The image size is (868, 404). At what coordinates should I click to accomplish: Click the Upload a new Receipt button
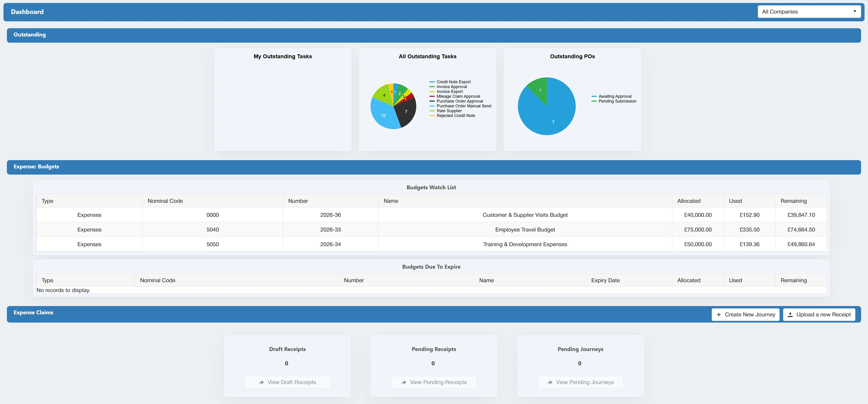click(819, 314)
